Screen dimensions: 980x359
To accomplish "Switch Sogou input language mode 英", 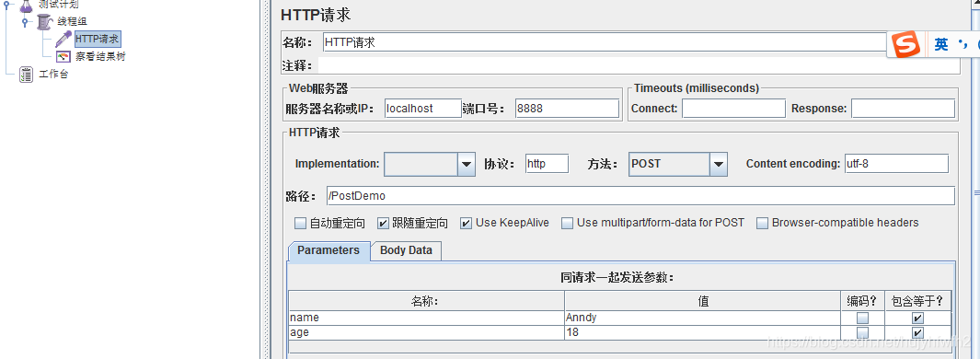I will tap(940, 45).
